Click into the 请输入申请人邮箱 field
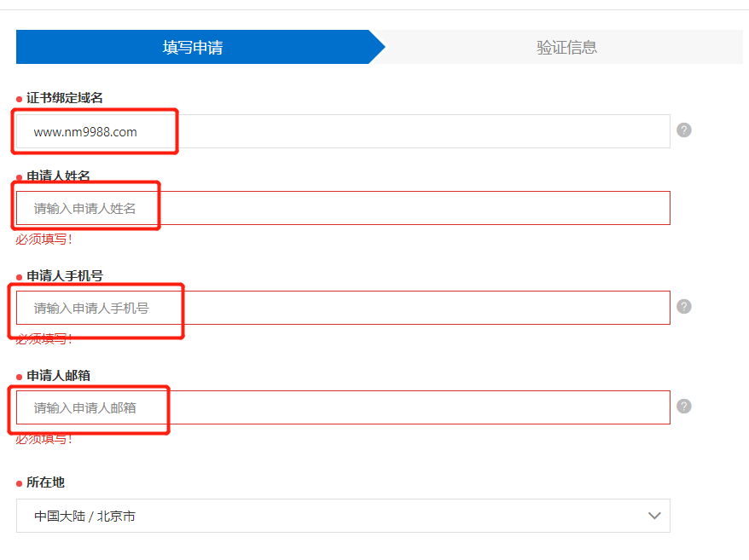749x560 pixels. (341, 407)
